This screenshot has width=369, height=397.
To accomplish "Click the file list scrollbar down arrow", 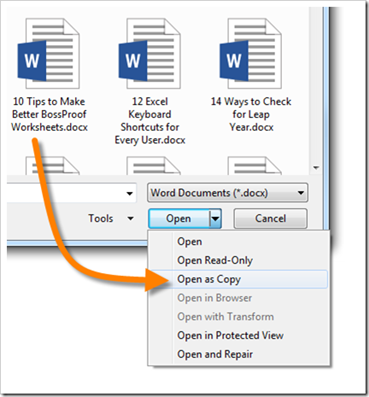I will (316, 168).
